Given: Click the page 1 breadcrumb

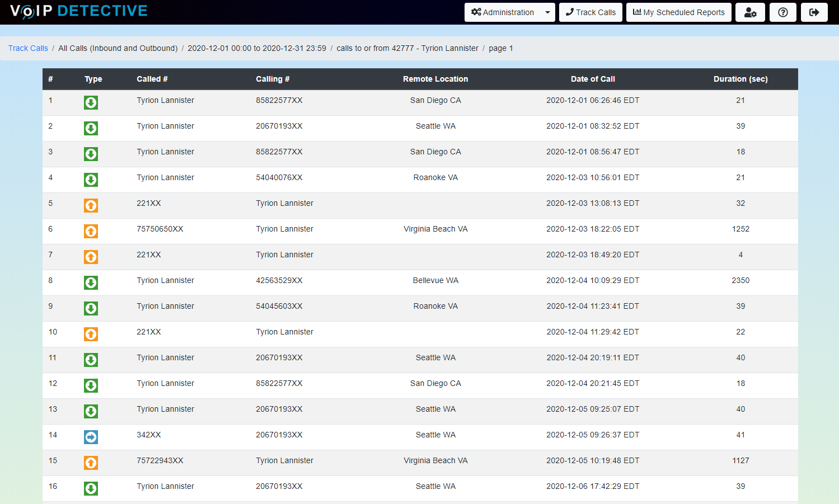Looking at the screenshot, I should click(501, 48).
